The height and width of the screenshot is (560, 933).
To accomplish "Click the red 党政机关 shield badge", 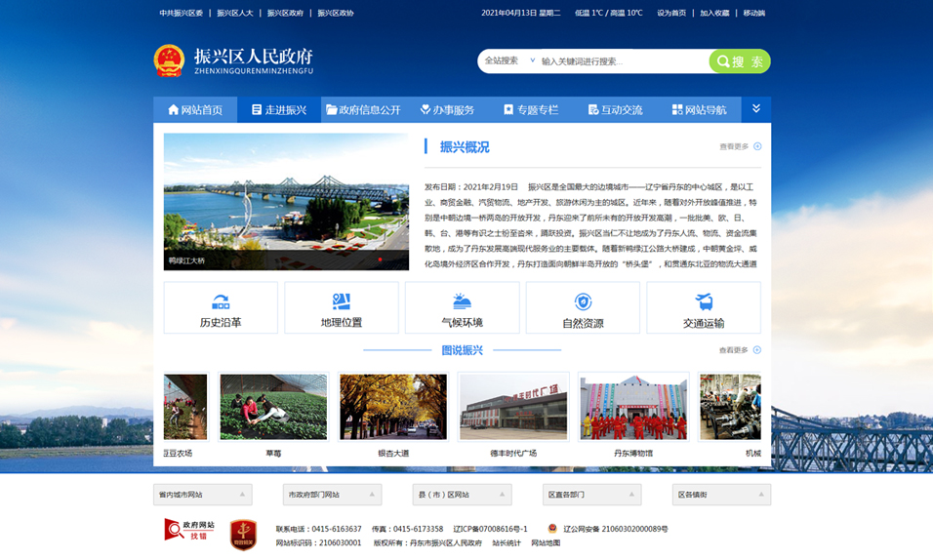I will click(x=243, y=534).
